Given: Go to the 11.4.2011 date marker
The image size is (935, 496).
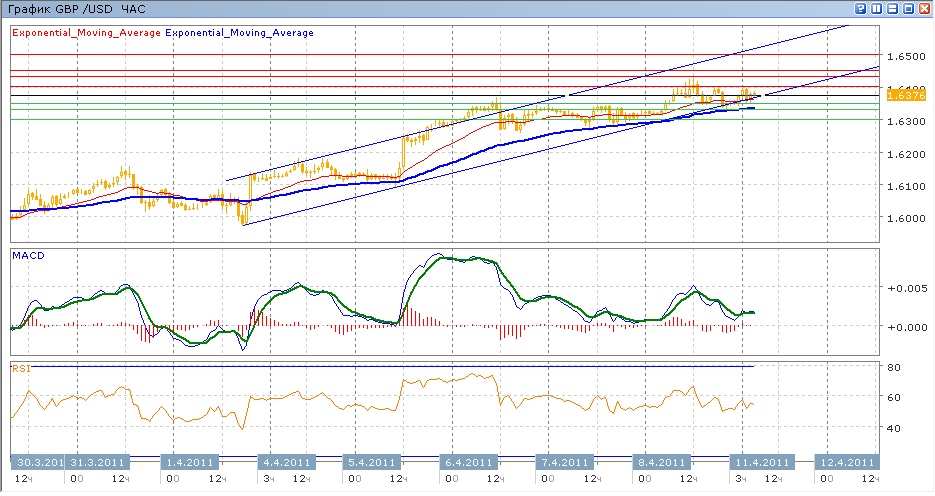Looking at the screenshot, I should [x=764, y=463].
